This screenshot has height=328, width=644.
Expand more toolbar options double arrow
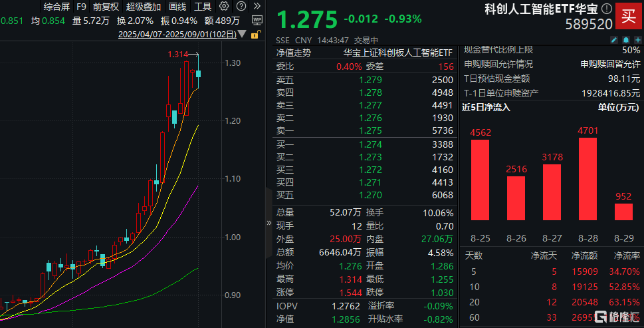(257, 6)
